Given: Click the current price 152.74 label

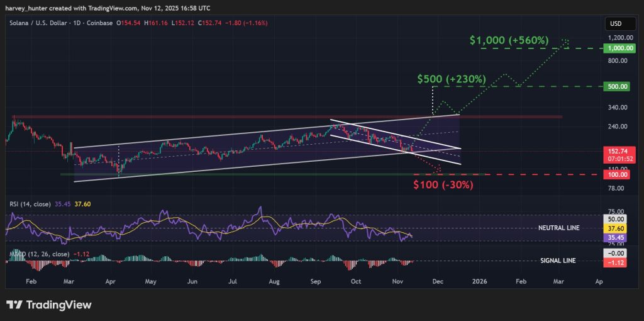Looking at the screenshot, I should [x=614, y=152].
